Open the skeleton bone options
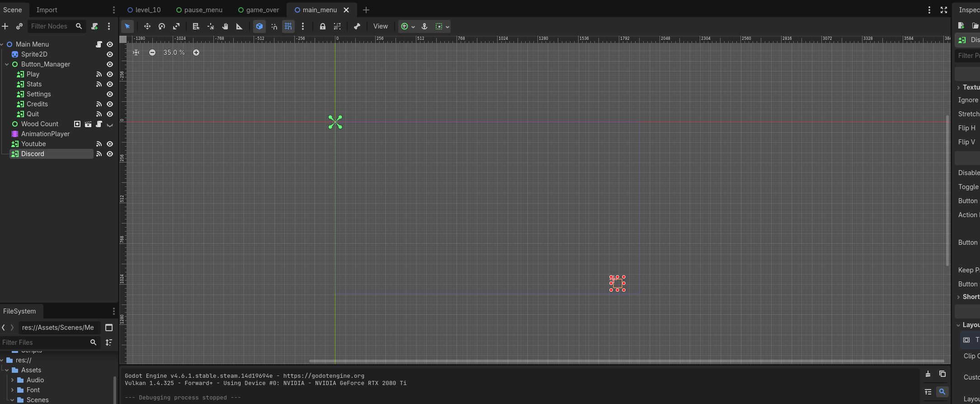 click(x=357, y=27)
